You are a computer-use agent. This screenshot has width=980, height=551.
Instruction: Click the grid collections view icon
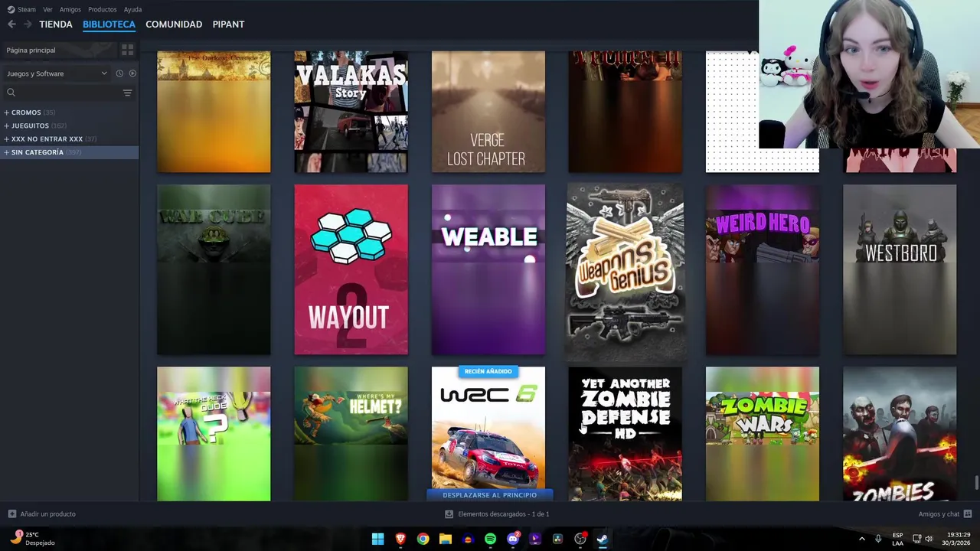coord(128,50)
